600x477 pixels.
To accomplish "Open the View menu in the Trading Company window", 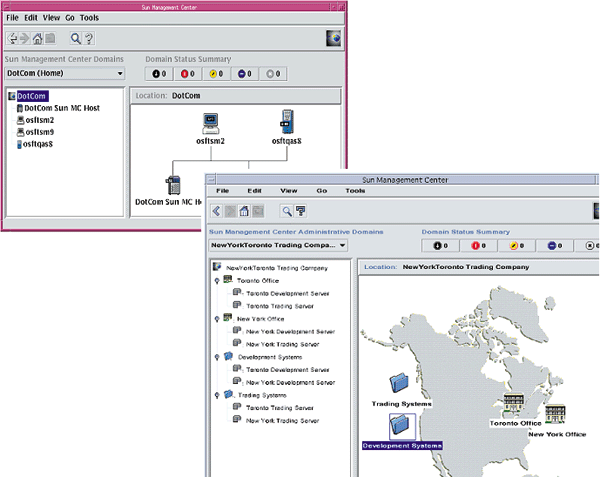I will 288,190.
